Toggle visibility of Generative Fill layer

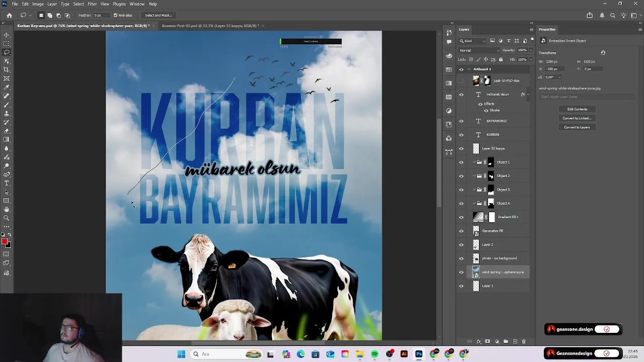coord(461,231)
